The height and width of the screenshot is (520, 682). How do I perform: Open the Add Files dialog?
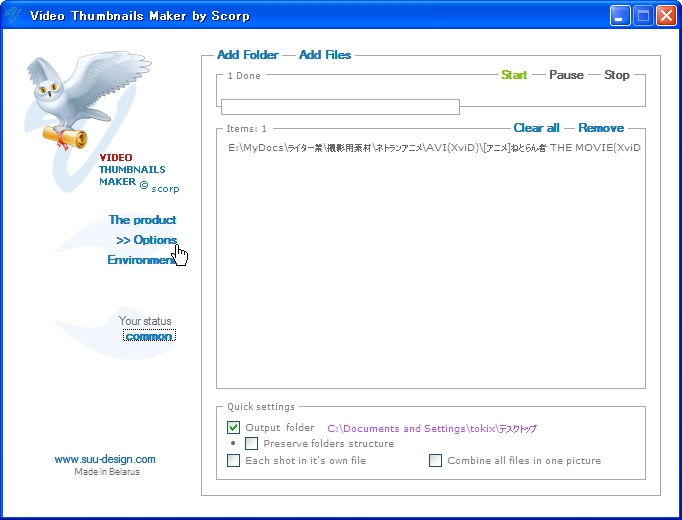click(x=325, y=55)
